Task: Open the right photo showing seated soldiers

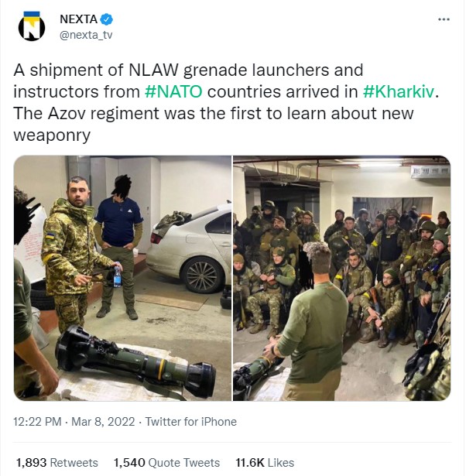Action: click(341, 278)
